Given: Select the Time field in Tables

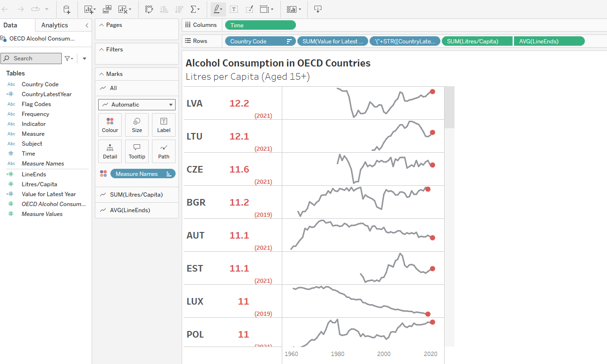Looking at the screenshot, I should [28, 154].
